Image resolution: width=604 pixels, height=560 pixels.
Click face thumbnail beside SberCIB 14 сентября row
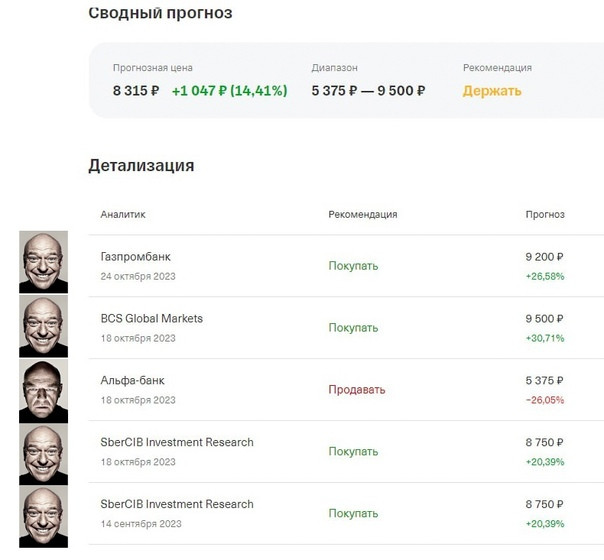point(44,516)
